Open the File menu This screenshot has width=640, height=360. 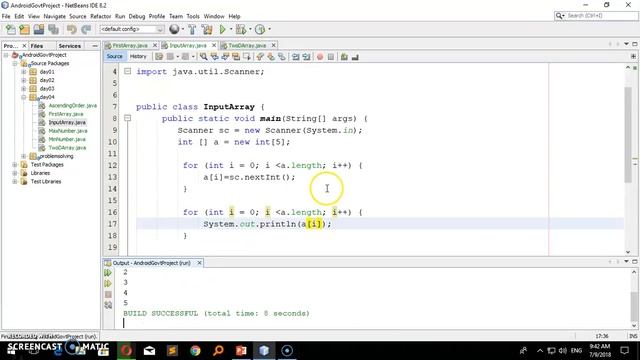point(6,16)
